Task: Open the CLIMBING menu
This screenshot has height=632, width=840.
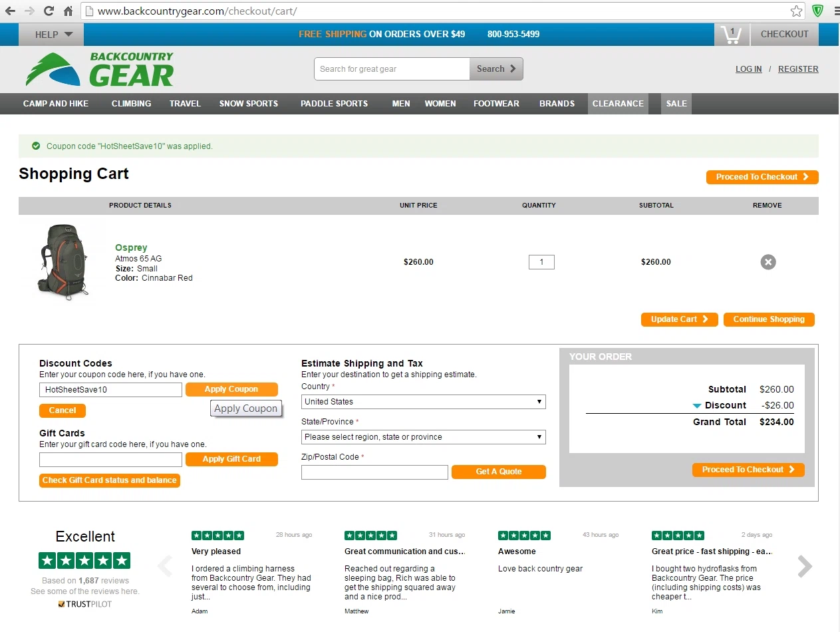Action: tap(131, 104)
